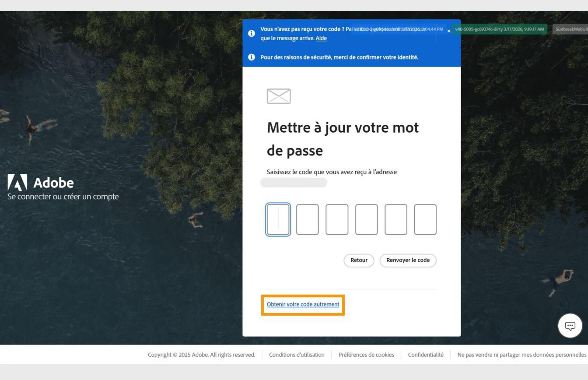Open the Aide link

[321, 38]
